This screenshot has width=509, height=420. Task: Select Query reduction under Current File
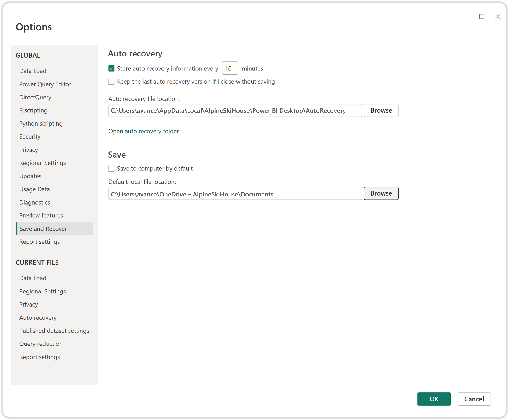(41, 344)
